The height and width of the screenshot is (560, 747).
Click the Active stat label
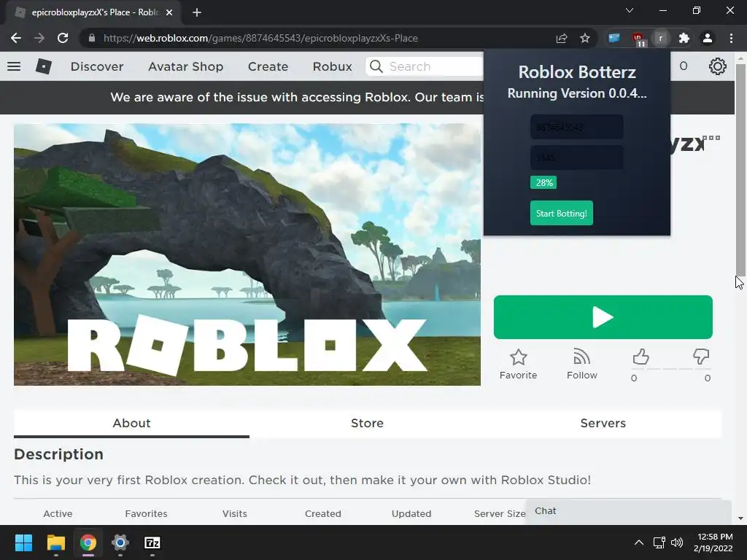[58, 514]
